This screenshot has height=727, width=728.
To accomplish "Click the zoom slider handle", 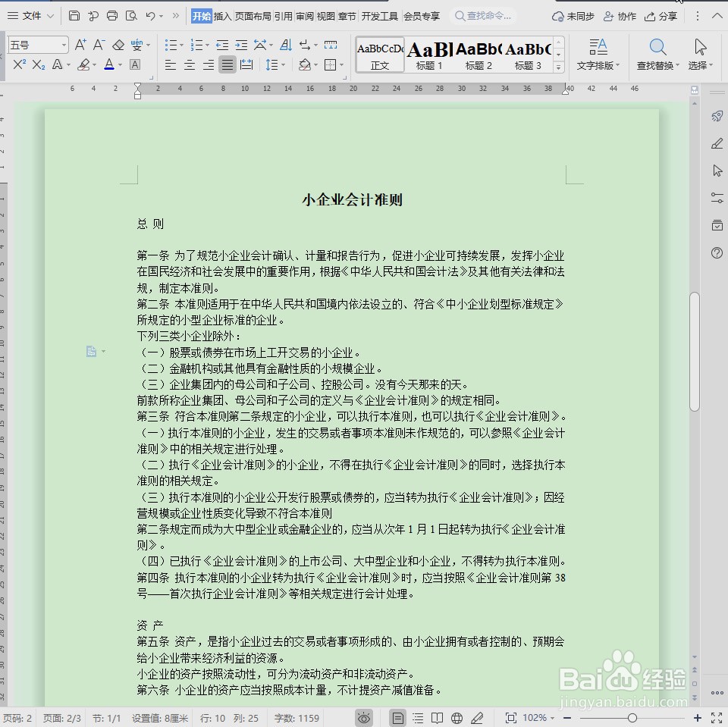I will click(x=632, y=718).
